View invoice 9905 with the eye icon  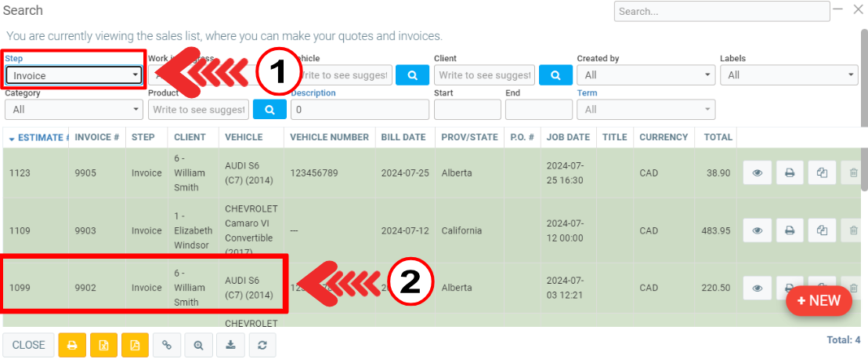[758, 173]
